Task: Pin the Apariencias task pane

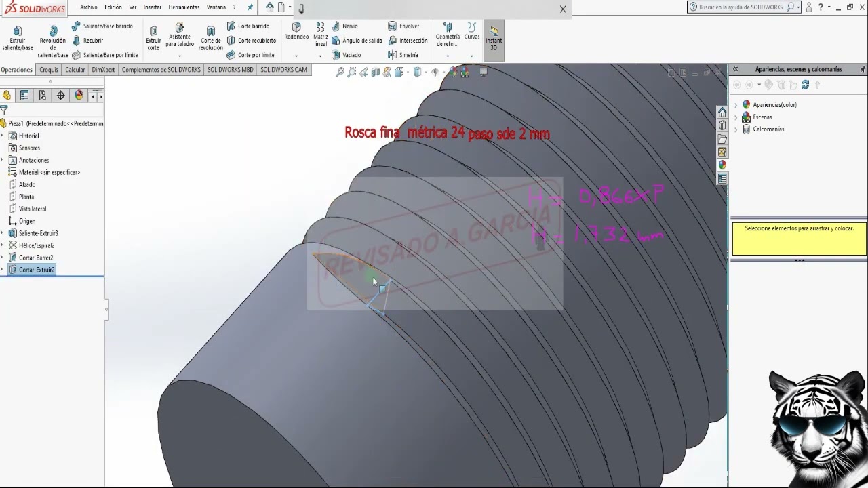Action: coord(863,69)
